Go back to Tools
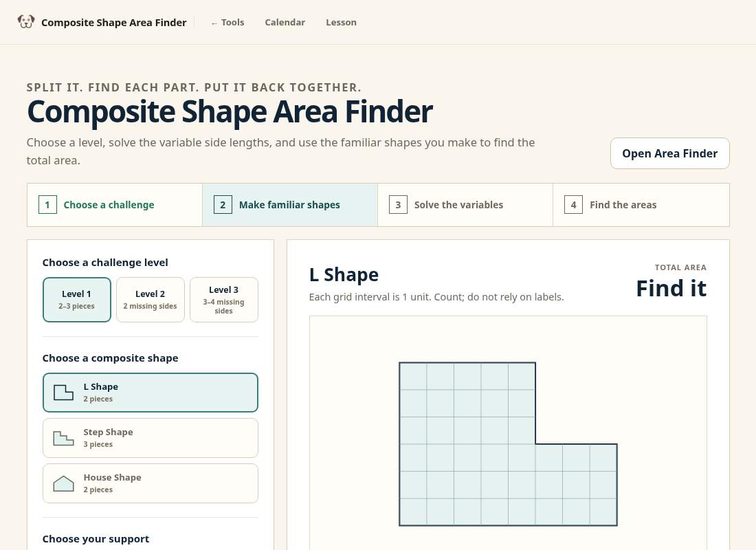Image resolution: width=756 pixels, height=550 pixels. (227, 22)
